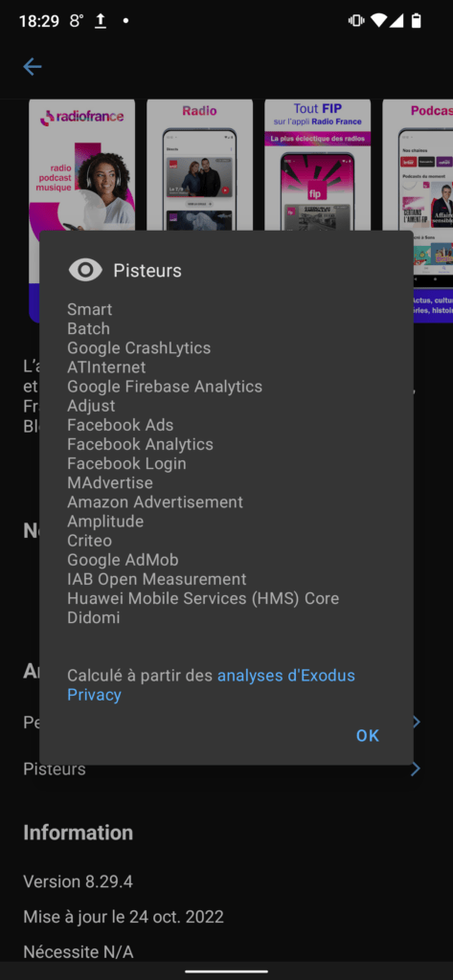Tap the vibrate mode status icon
The width and height of the screenshot is (453, 980).
356,21
